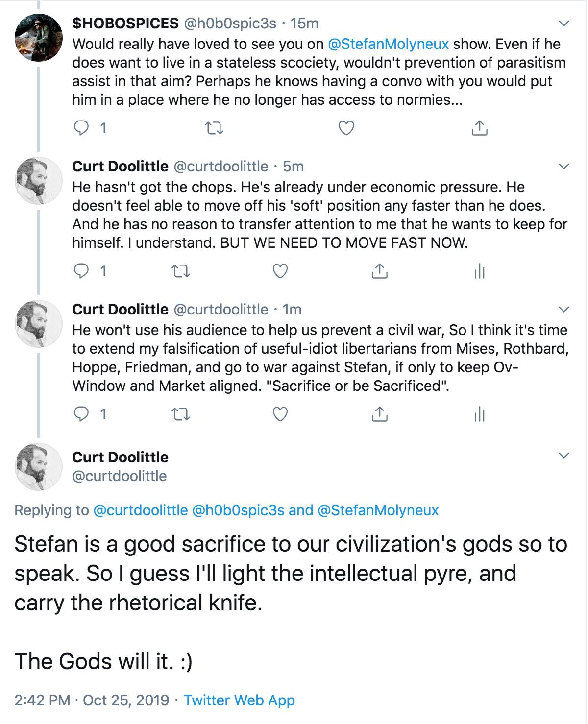588x724 pixels.
Task: Reply to the 'hasn't got the chops' tweet
Action: click(x=80, y=271)
